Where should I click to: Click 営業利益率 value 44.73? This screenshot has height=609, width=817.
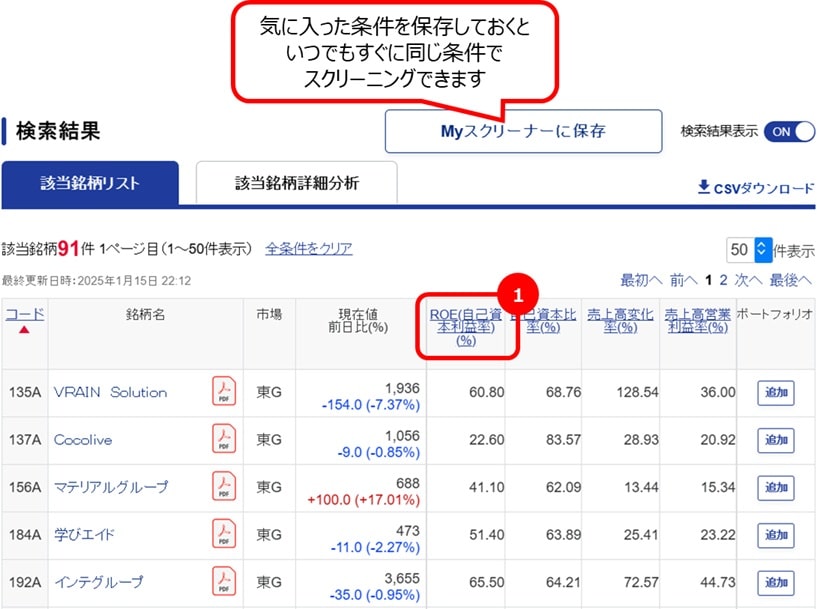(717, 582)
